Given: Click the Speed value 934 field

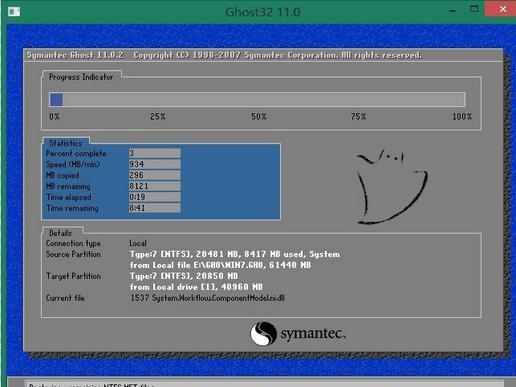Looking at the screenshot, I should tap(155, 164).
